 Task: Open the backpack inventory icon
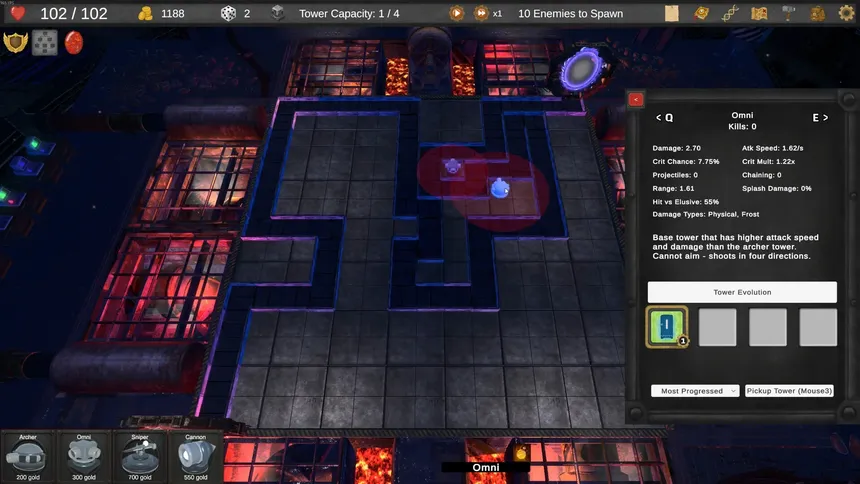tap(817, 13)
